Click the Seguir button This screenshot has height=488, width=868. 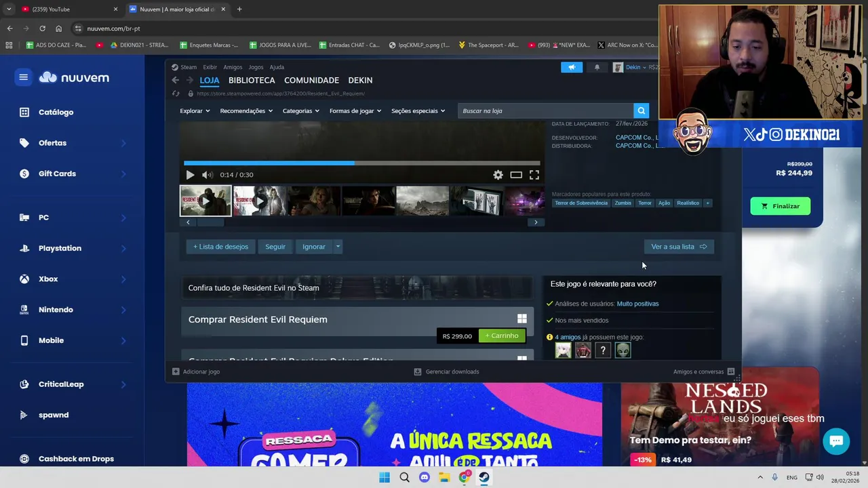point(275,247)
